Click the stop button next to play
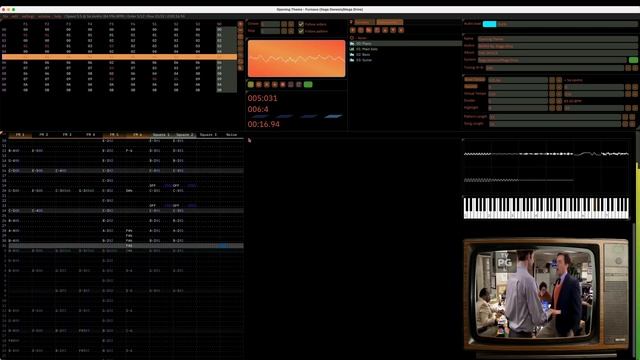The width and height of the screenshot is (640, 360). coord(259,84)
